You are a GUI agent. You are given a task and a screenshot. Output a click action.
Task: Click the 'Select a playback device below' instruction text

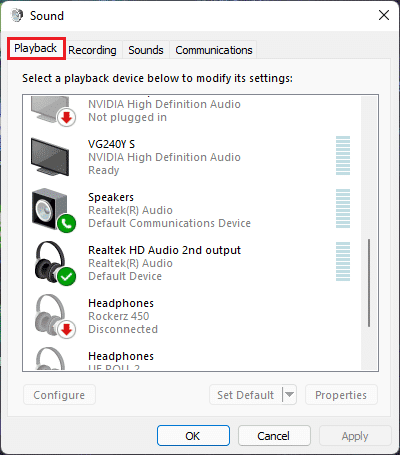(157, 78)
